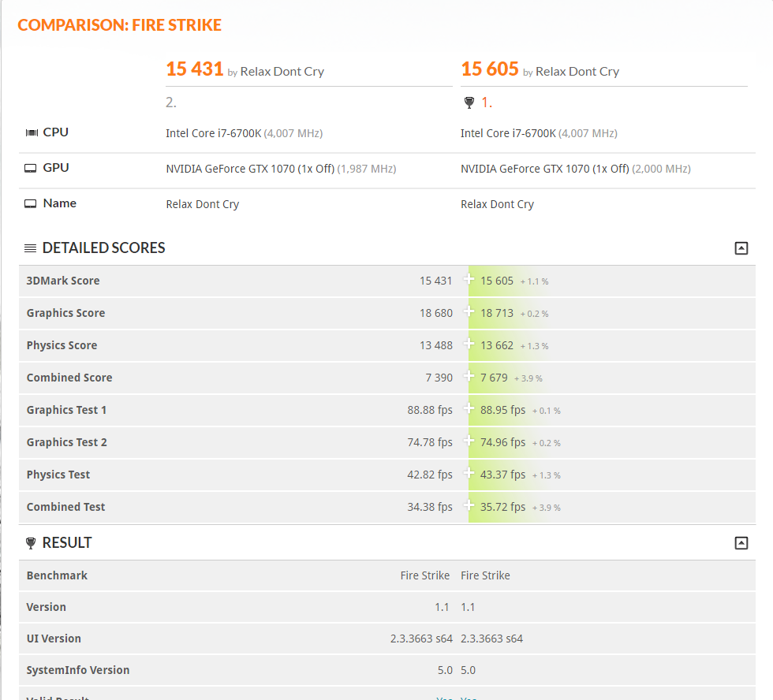
Task: Collapse the Detailed Scores section
Action: [741, 248]
